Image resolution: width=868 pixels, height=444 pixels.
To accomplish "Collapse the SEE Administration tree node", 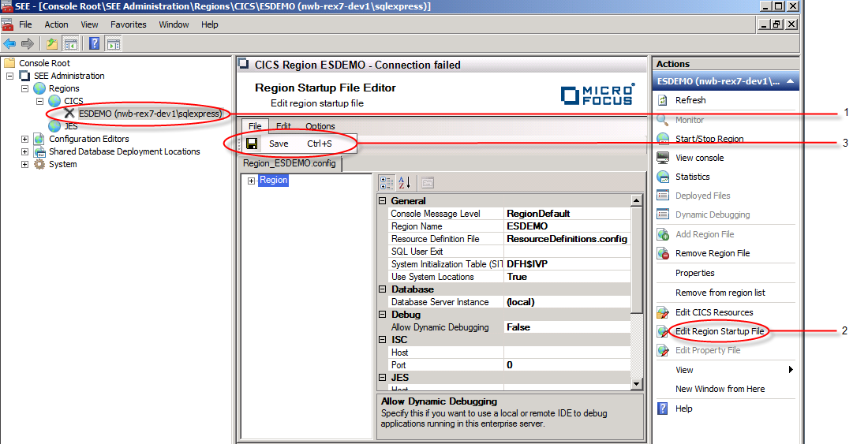I will click(10, 76).
